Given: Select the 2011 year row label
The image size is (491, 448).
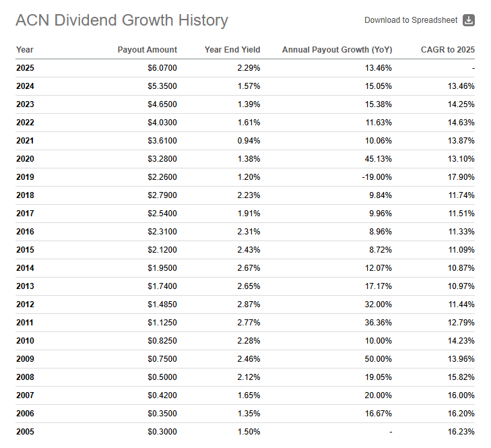Looking at the screenshot, I should (x=25, y=323).
